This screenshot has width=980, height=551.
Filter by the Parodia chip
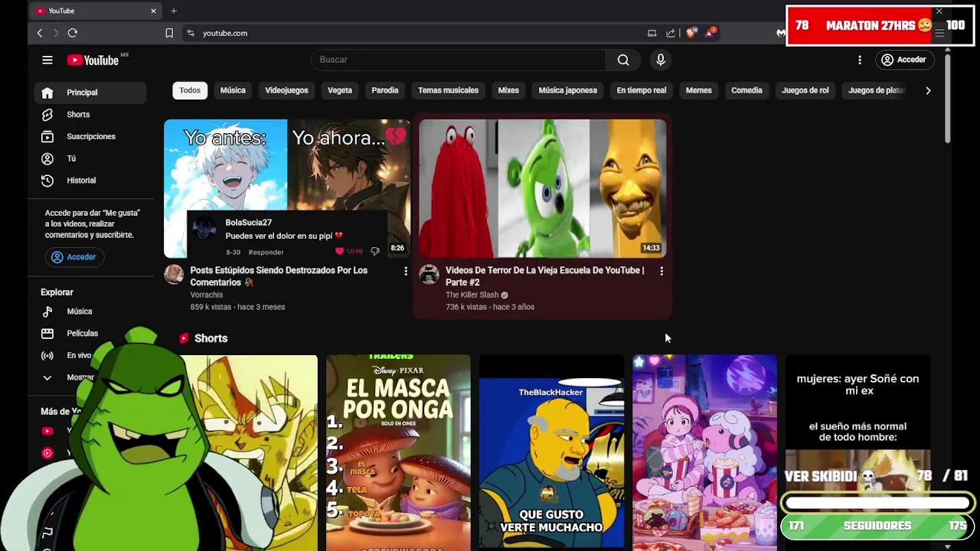(385, 90)
